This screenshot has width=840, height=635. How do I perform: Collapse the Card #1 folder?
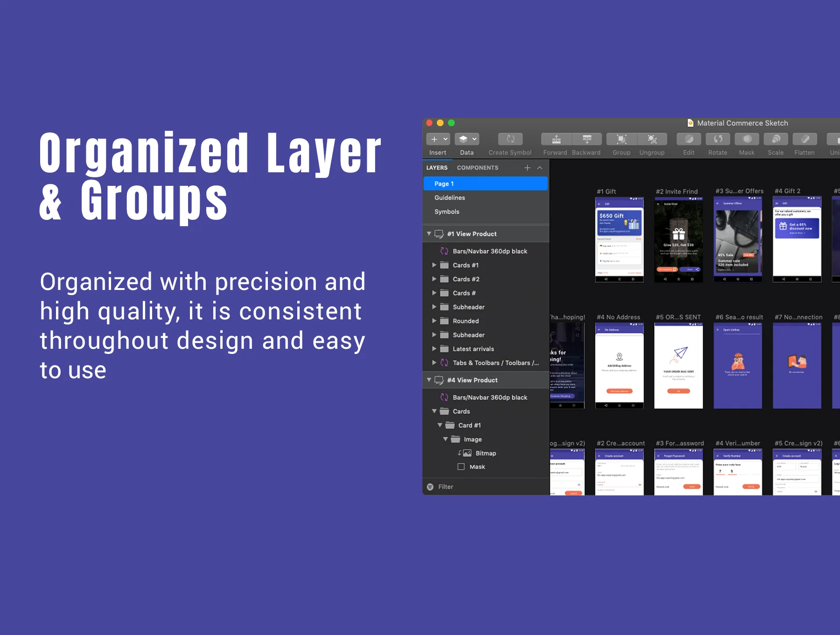pyautogui.click(x=440, y=425)
